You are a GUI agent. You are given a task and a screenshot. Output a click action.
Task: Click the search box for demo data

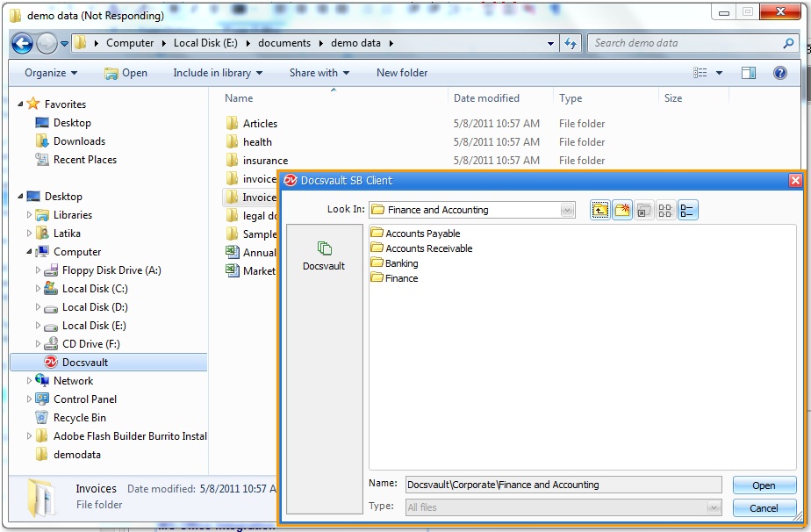(x=689, y=42)
